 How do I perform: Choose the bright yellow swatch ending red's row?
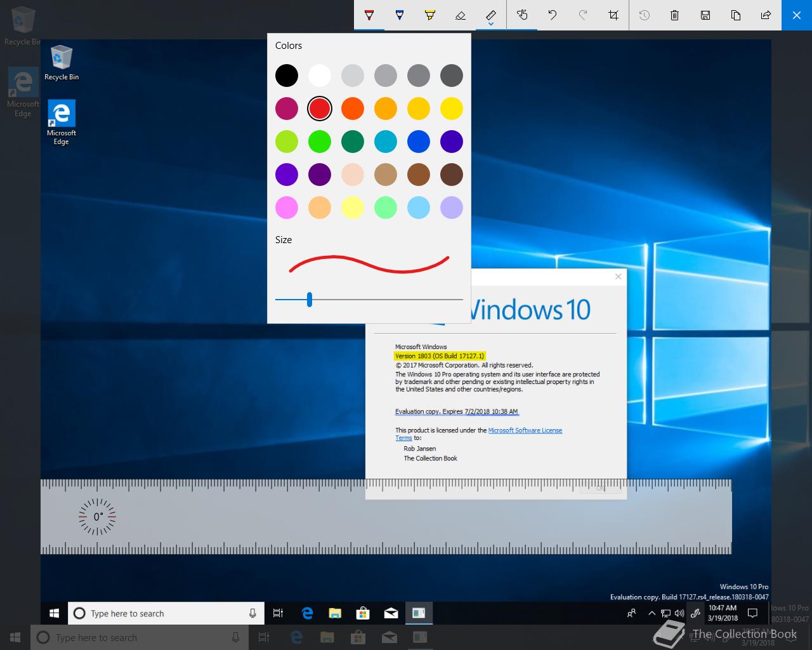pos(452,109)
